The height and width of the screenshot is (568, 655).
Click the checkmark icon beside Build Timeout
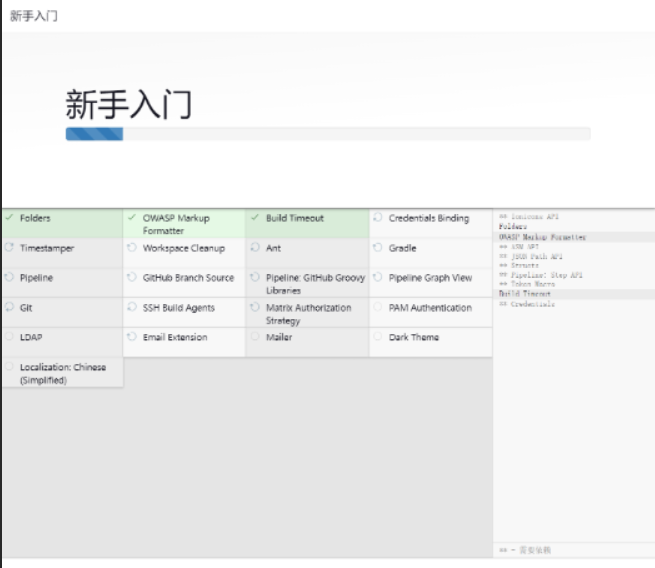coord(255,217)
